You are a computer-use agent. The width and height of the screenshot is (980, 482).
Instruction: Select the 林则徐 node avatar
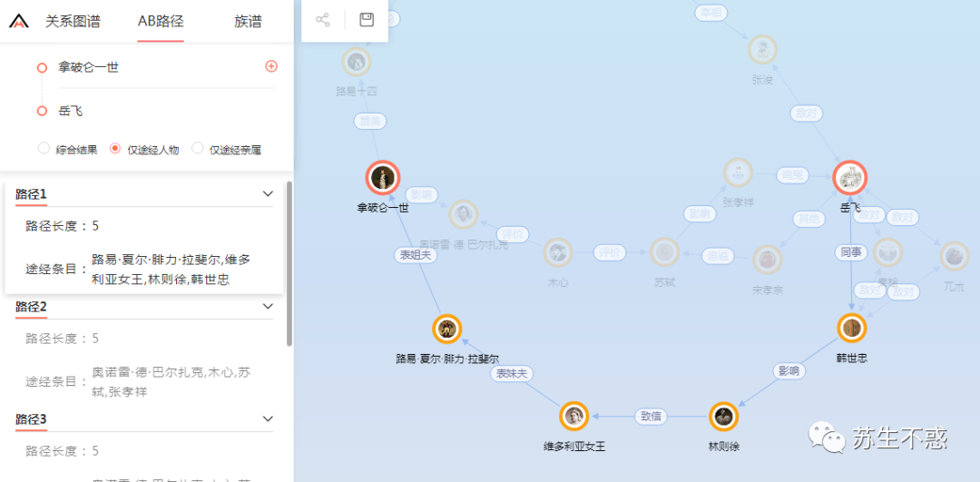[724, 417]
